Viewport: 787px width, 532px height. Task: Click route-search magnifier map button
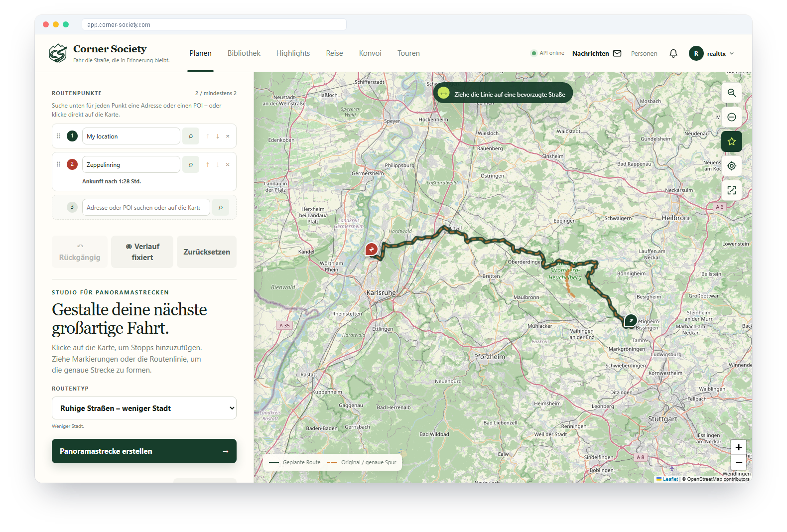732,93
